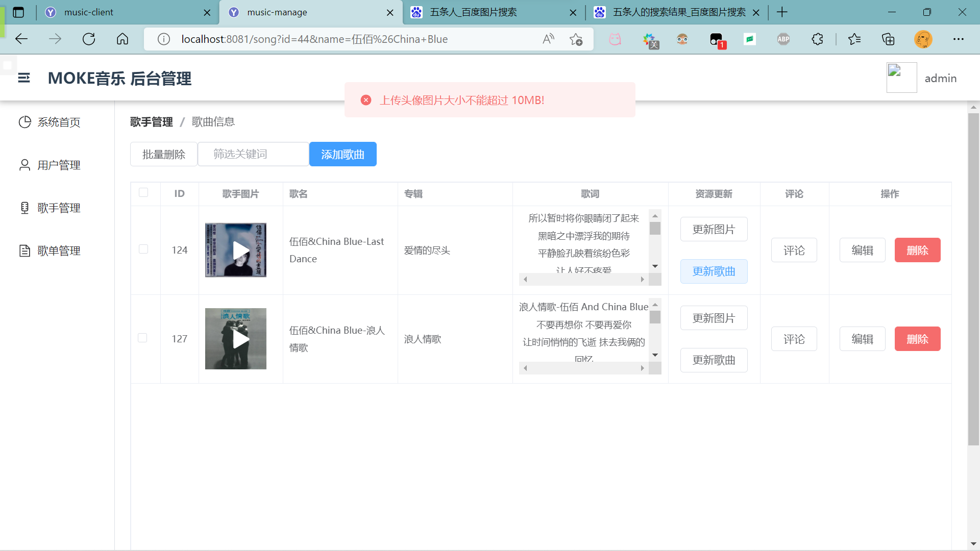Expand the browser favorites dropdown
980x551 pixels.
[855, 39]
